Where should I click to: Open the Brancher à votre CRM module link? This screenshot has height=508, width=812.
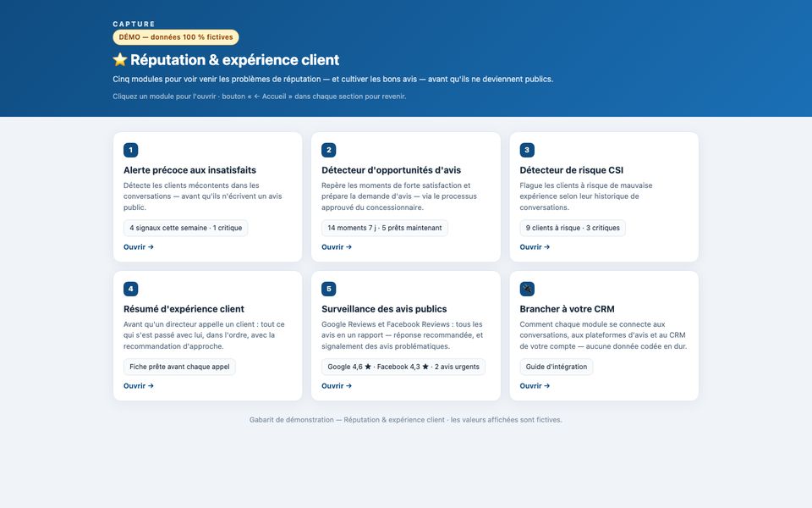pyautogui.click(x=535, y=386)
